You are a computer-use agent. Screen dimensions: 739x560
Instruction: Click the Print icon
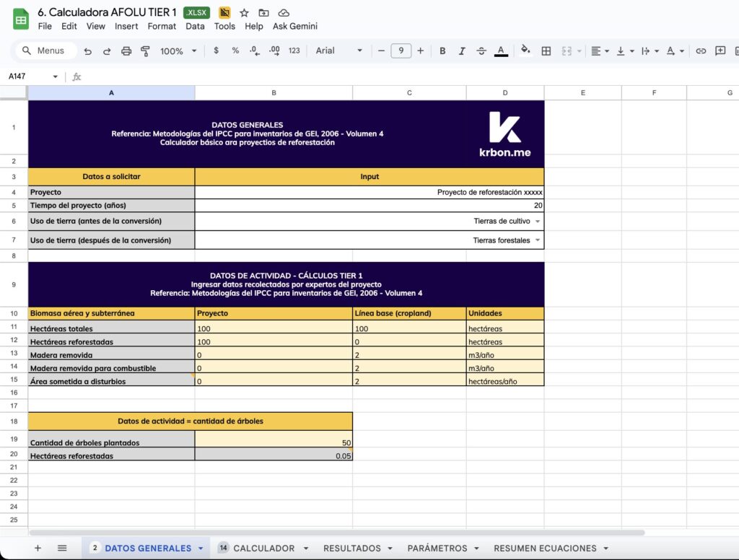tap(126, 51)
